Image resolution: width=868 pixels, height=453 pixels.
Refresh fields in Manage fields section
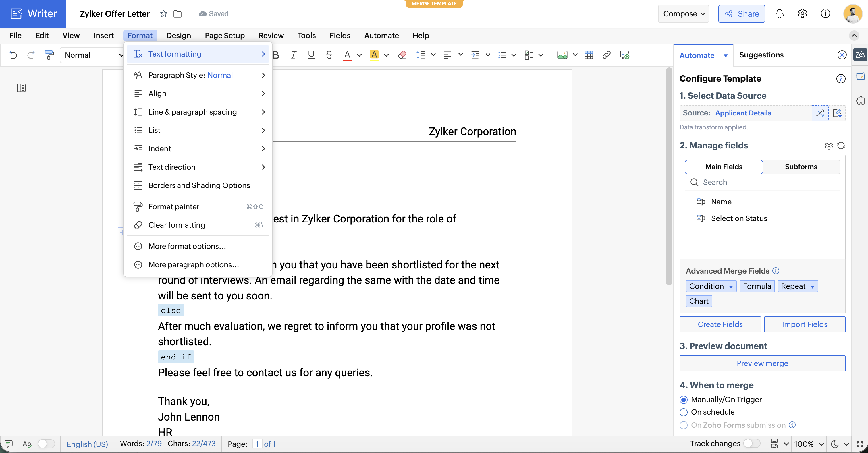841,146
